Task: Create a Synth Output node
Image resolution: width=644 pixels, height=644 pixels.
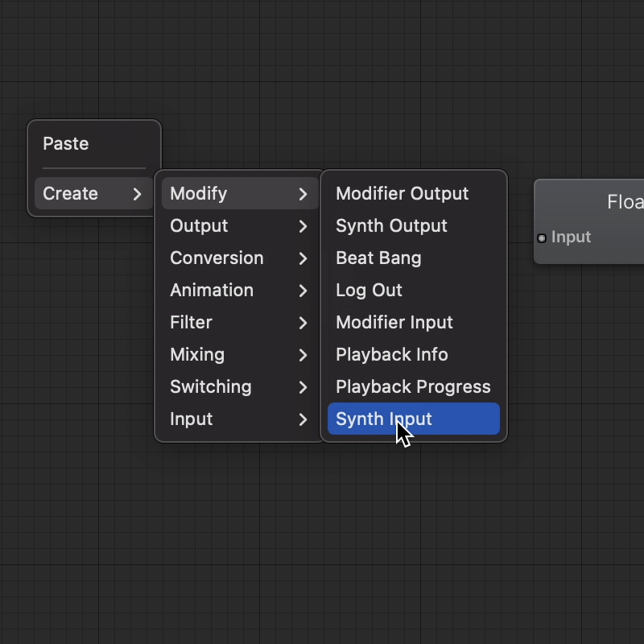Action: point(391,226)
